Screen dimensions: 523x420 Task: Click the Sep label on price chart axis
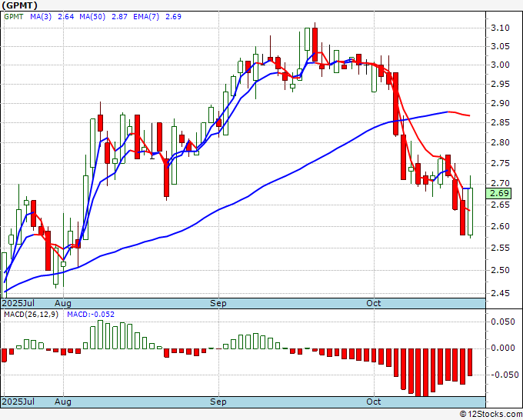218,303
